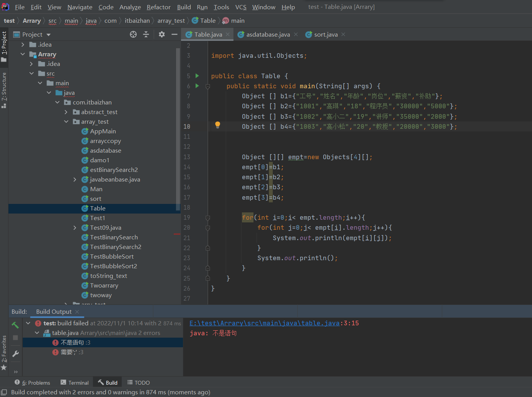This screenshot has width=532, height=397.
Task: Open Project panel settings gear
Action: 162,34
